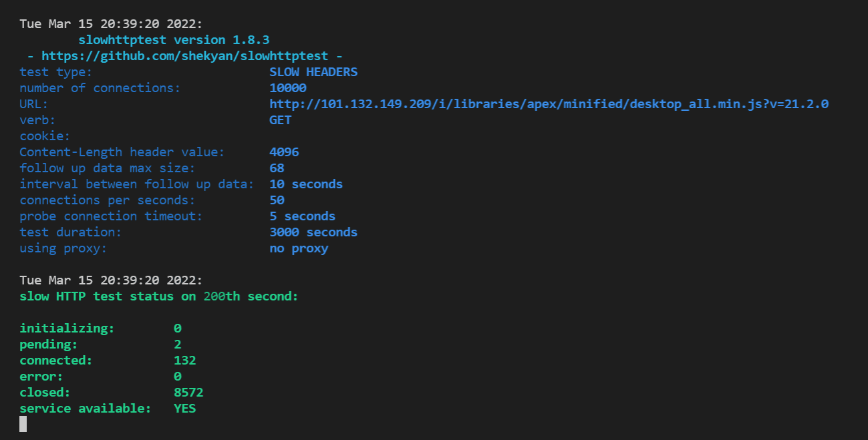Screen dimensions: 868x440
Task: Click the connections per seconds value 50
Action: click(x=277, y=200)
